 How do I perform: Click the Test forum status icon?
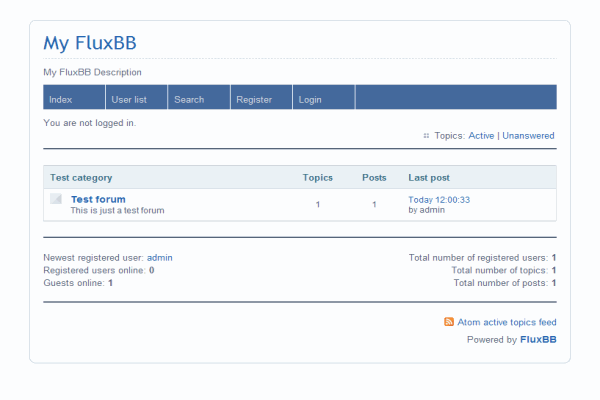click(x=56, y=199)
